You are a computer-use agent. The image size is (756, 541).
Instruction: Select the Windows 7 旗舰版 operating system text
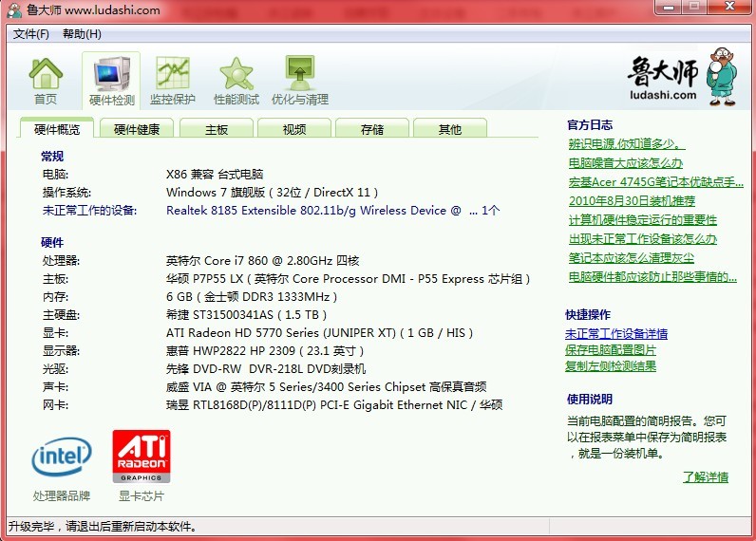272,193
